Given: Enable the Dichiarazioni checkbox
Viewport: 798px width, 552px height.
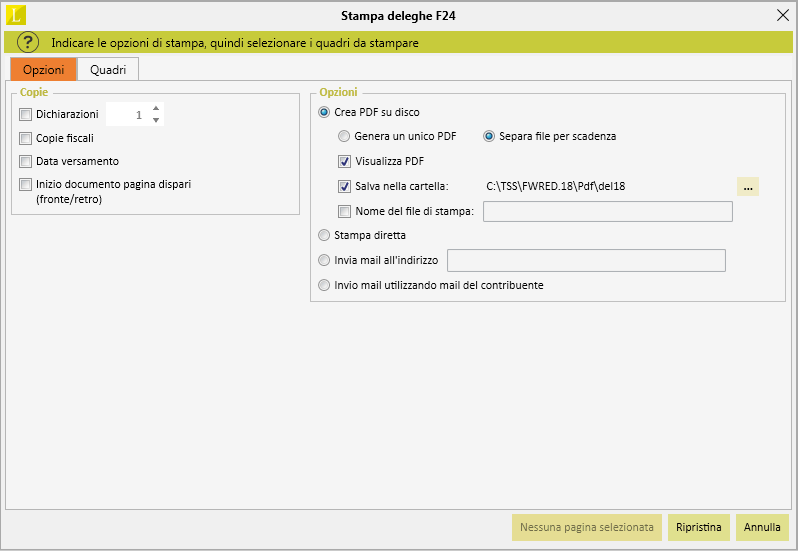Looking at the screenshot, I should point(25,114).
